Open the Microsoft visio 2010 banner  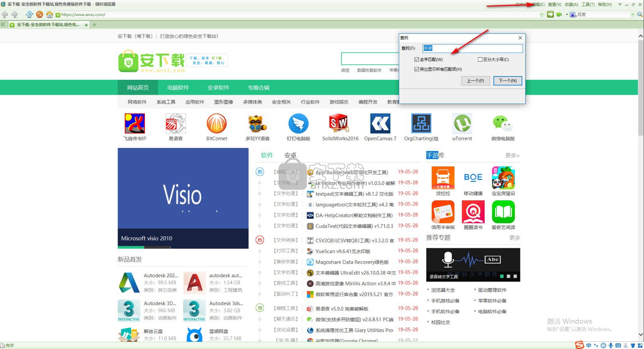click(x=183, y=198)
